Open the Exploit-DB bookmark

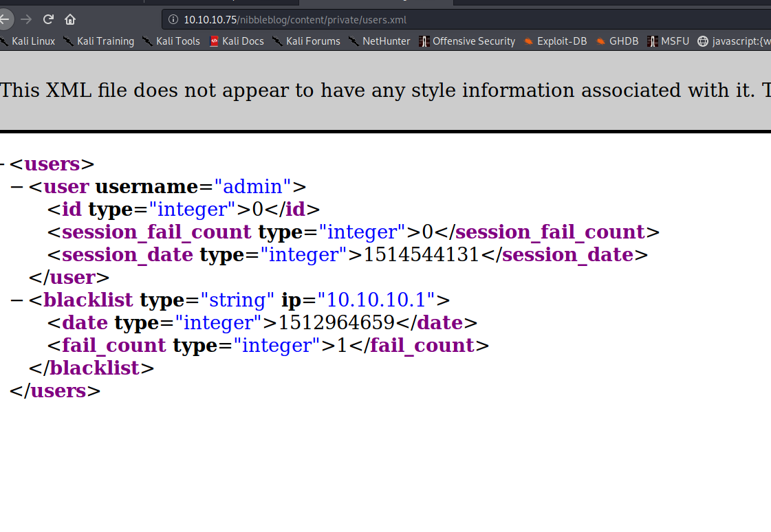point(555,41)
